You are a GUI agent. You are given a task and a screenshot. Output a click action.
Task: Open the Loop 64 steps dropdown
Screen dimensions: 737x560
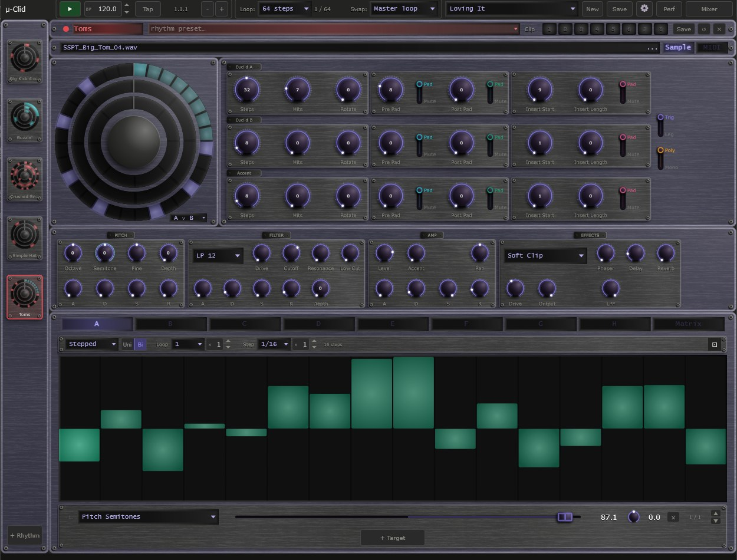click(285, 9)
